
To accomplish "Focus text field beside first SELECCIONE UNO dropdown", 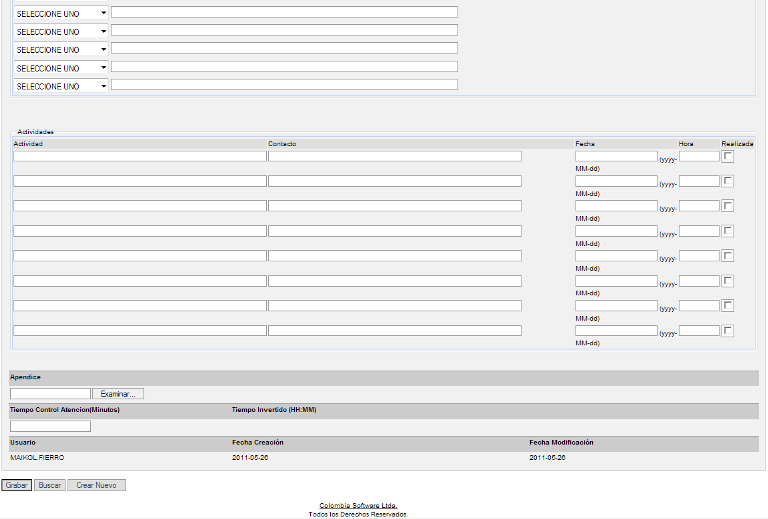I will pos(284,12).
